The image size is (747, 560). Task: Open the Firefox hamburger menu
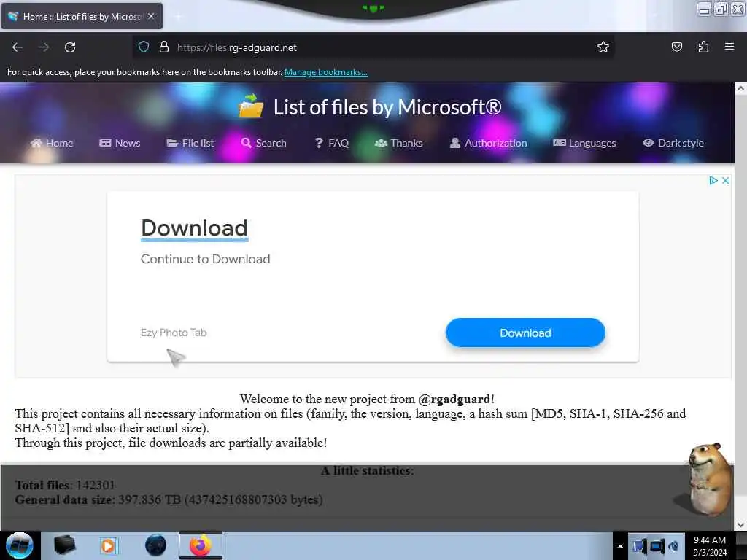pos(729,47)
